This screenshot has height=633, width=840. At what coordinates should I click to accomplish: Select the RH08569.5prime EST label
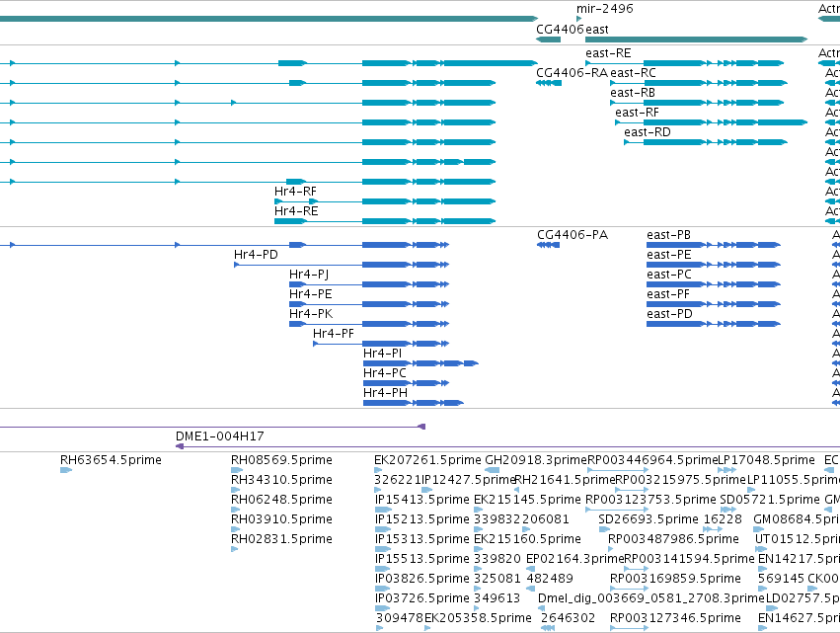coord(281,460)
